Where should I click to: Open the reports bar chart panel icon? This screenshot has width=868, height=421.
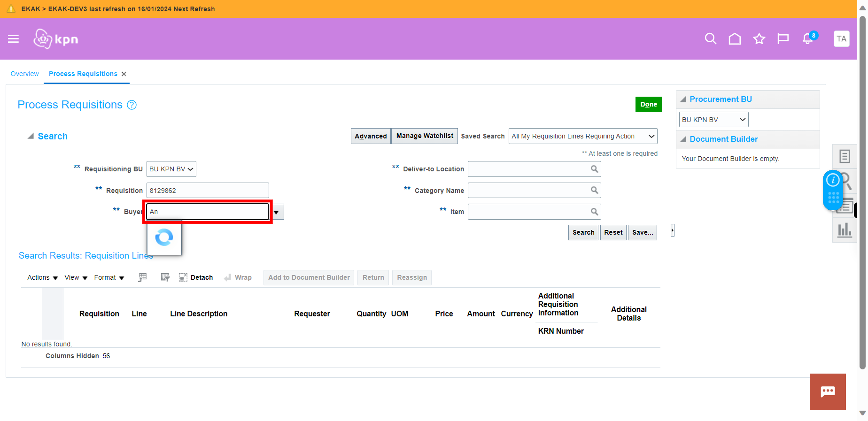[845, 230]
